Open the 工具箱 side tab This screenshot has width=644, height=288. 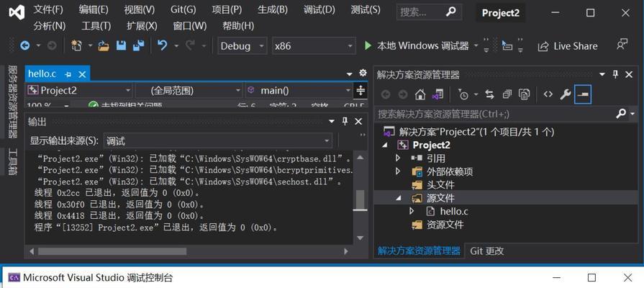(x=13, y=162)
